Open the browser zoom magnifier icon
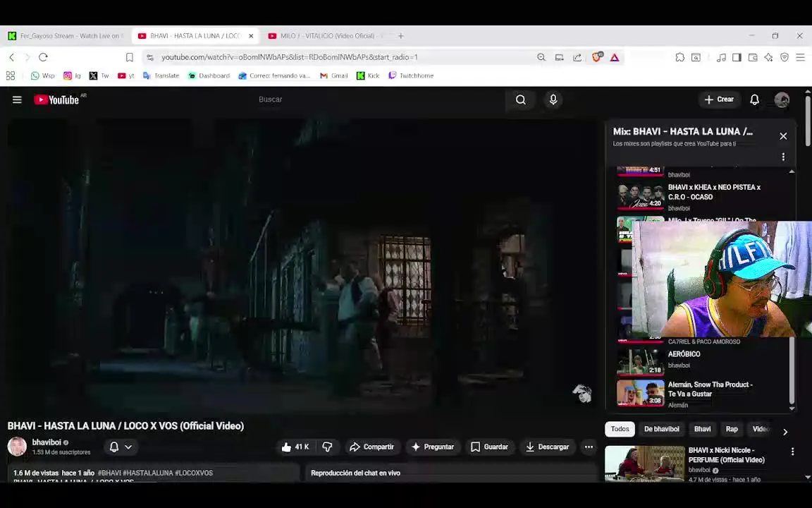 pos(541,57)
